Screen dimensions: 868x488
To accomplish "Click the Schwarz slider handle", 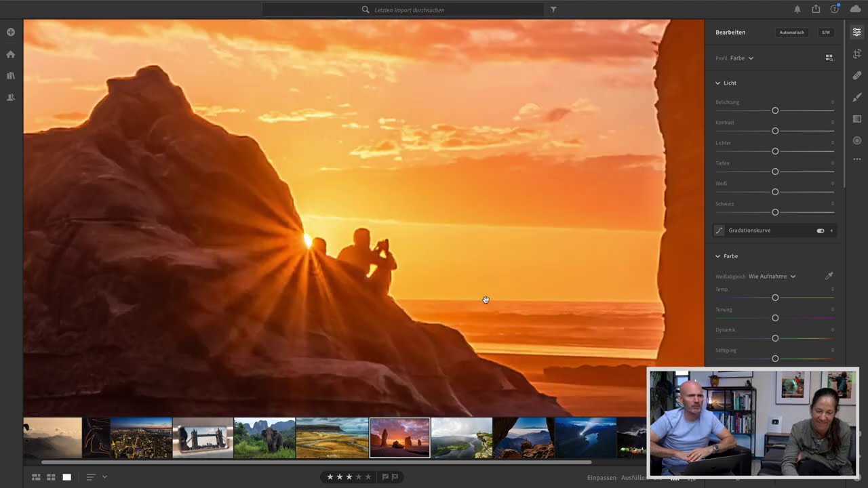I will 775,212.
